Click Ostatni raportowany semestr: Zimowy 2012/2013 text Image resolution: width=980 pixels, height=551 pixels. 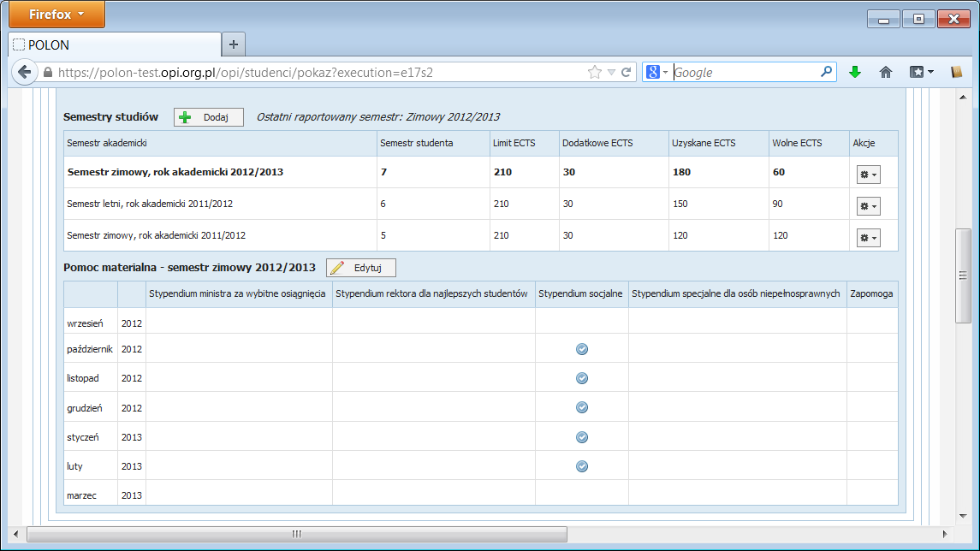tap(378, 117)
